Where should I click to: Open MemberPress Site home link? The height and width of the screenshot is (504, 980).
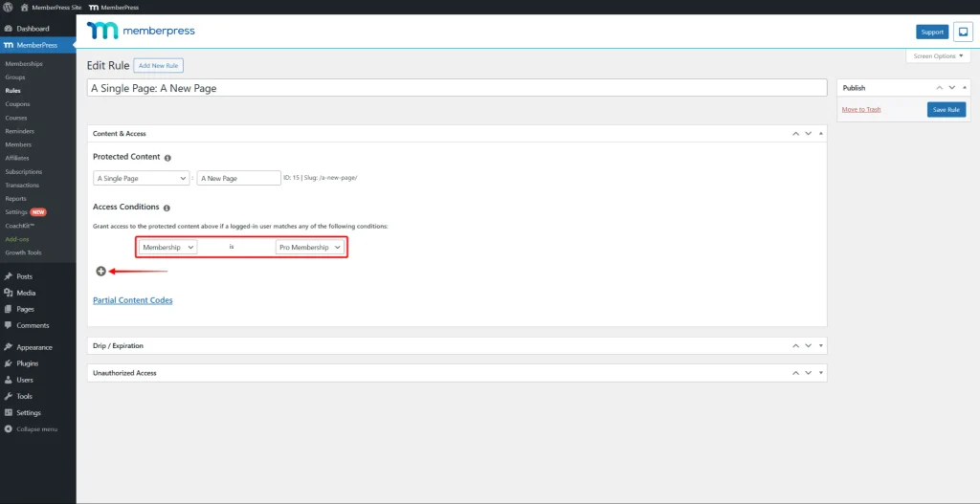click(x=51, y=8)
